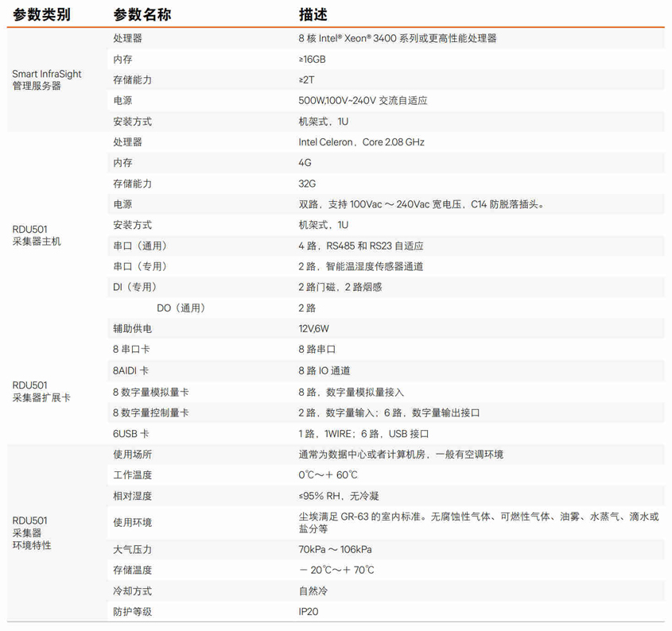This screenshot has width=672, height=631.
Task: Click the ≥16GB memory value
Action: [312, 60]
